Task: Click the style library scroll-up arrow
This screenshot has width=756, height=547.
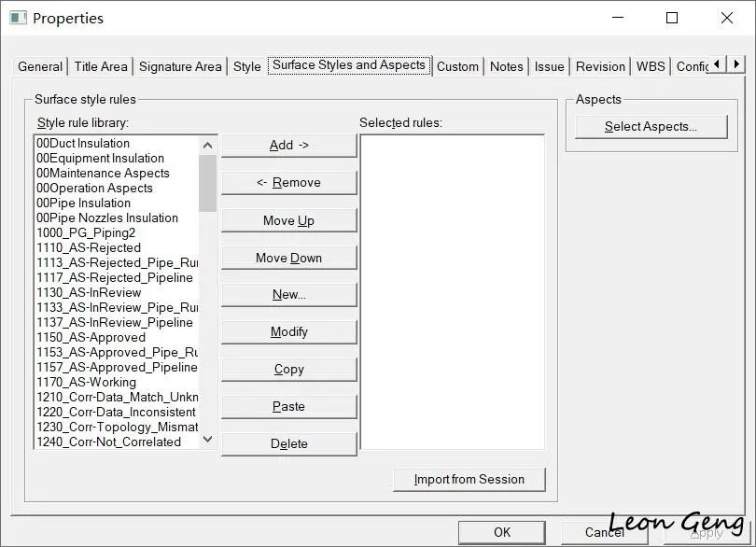Action: point(208,145)
